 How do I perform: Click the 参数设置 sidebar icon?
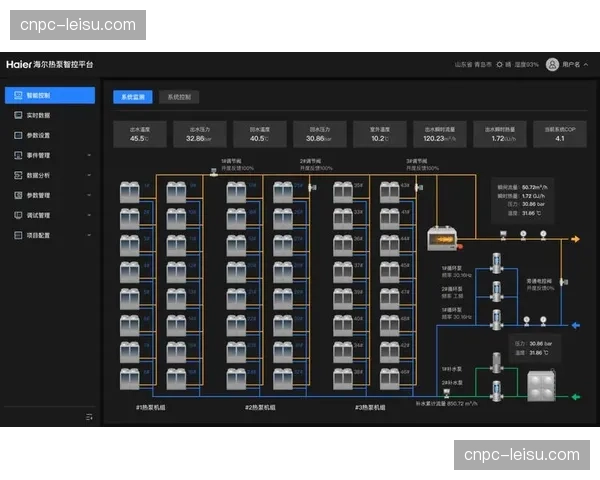[18, 135]
